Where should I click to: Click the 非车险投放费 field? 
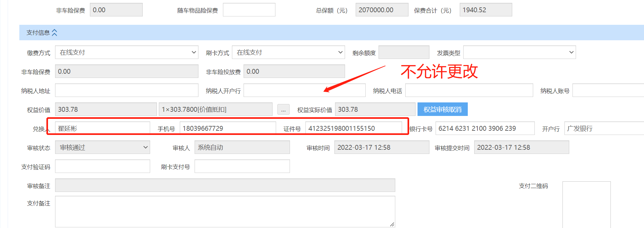(294, 71)
